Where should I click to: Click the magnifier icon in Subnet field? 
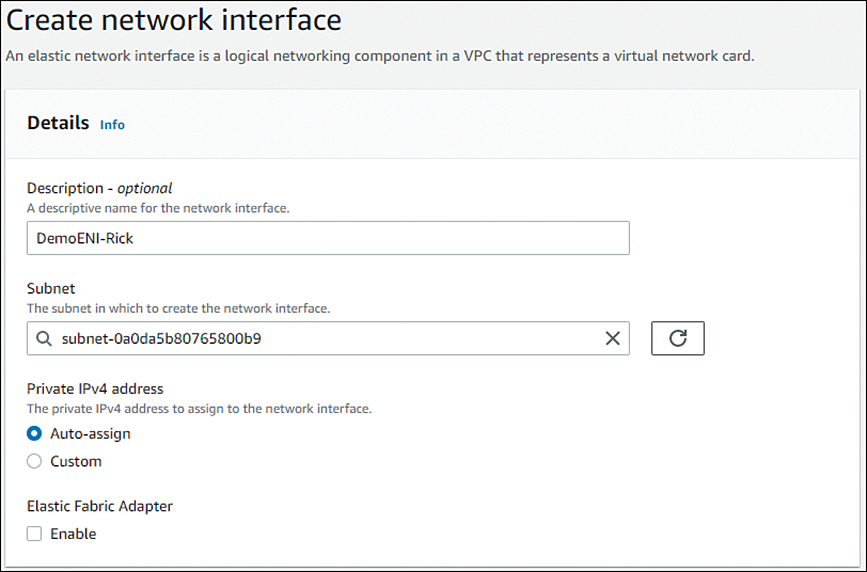[x=44, y=338]
